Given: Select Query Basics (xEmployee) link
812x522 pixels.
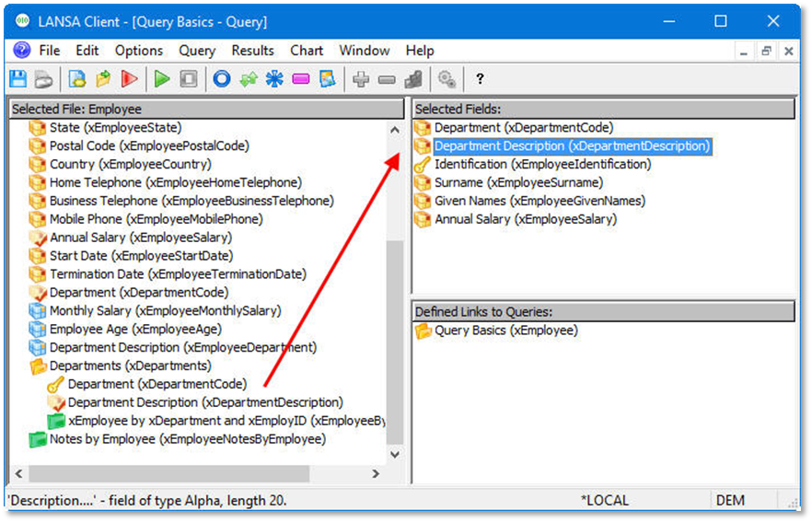Looking at the screenshot, I should (506, 331).
